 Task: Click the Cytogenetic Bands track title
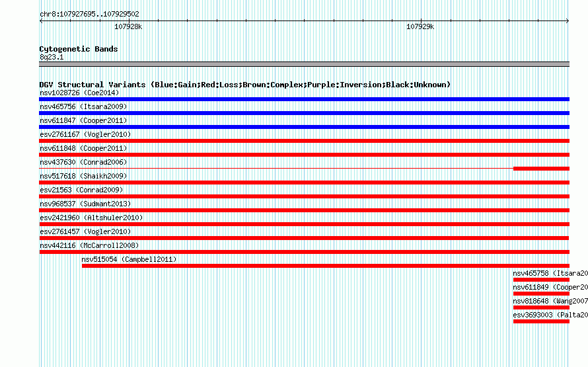[x=79, y=49]
